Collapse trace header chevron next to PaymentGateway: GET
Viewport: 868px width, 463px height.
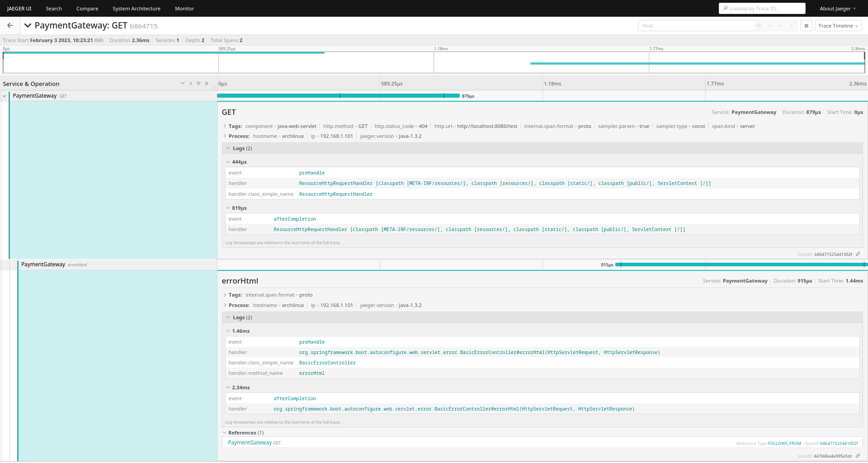pyautogui.click(x=28, y=26)
